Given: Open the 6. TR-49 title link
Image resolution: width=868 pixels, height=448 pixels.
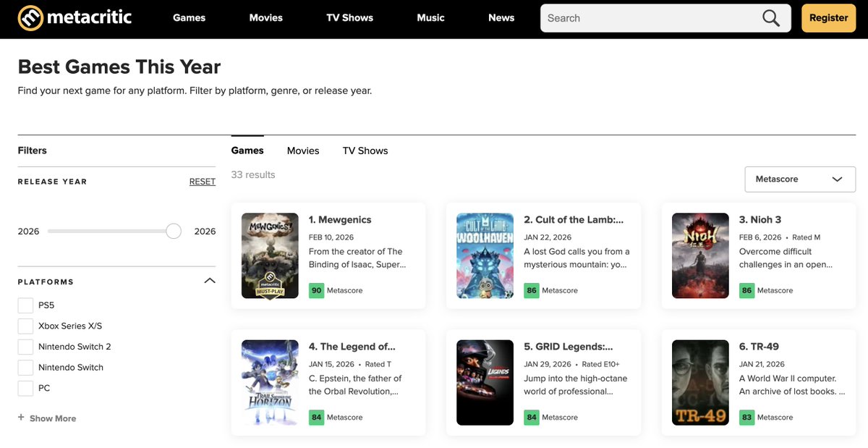Looking at the screenshot, I should pos(759,347).
